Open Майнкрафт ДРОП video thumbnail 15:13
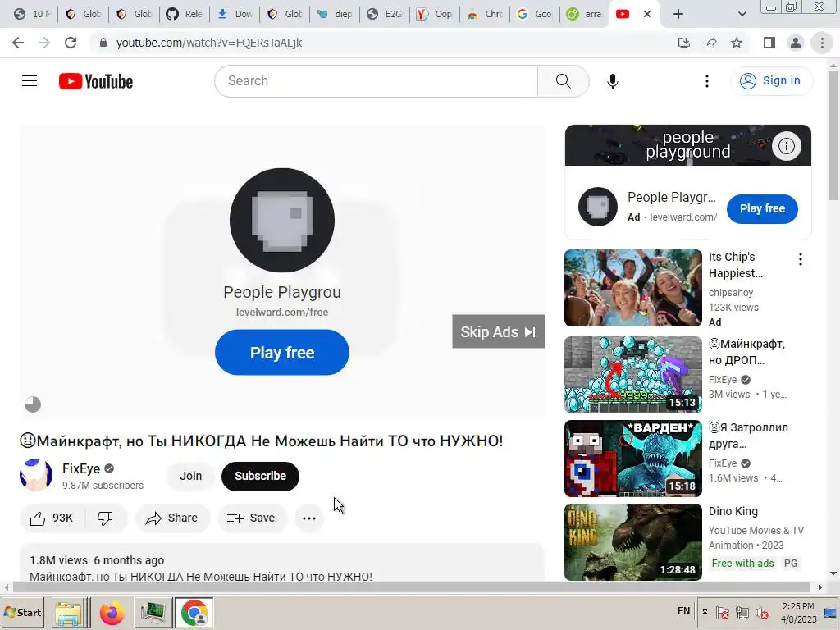 click(x=632, y=374)
